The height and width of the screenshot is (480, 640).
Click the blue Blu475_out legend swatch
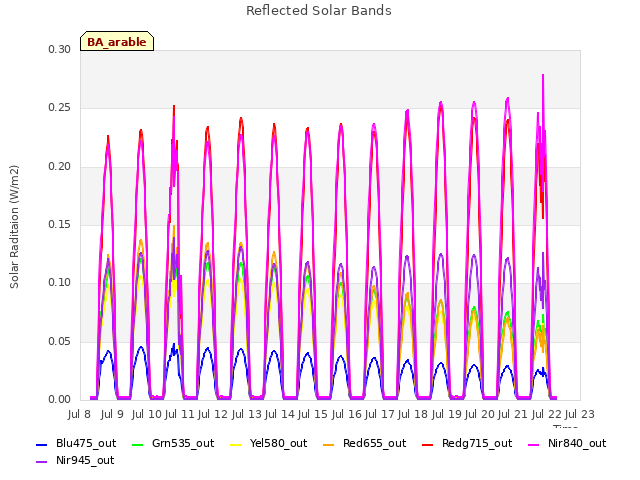click(x=42, y=444)
